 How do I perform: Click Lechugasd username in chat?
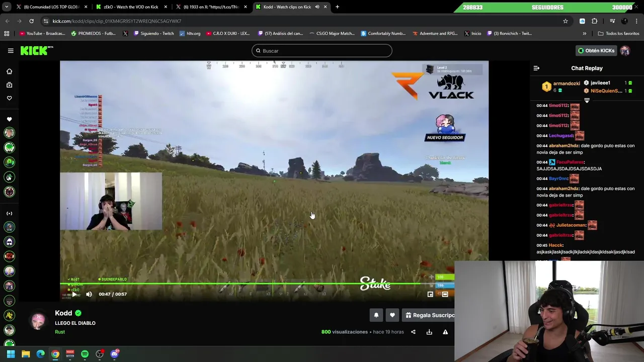(561, 136)
